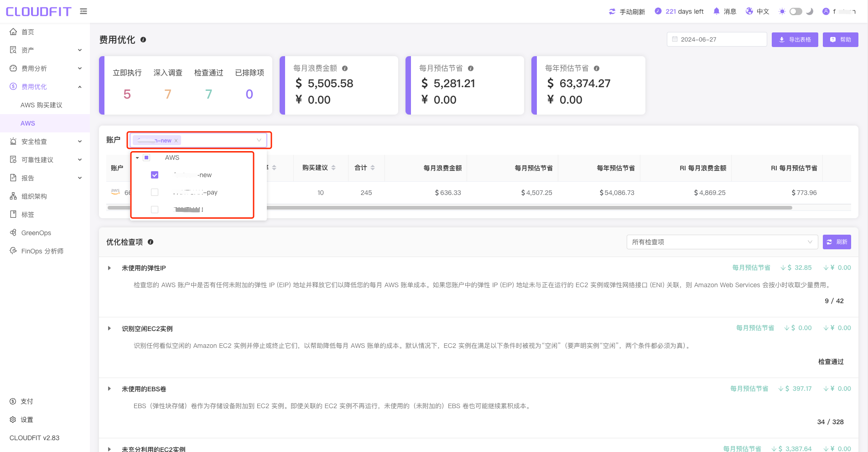Open the 所有检查项 filter dropdown
The height and width of the screenshot is (452, 868).
click(x=722, y=242)
